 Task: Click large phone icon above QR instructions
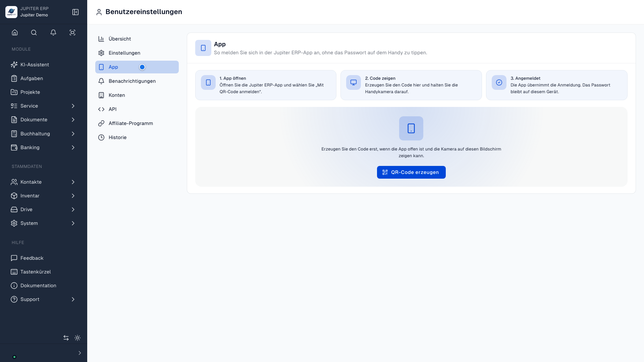(x=411, y=128)
